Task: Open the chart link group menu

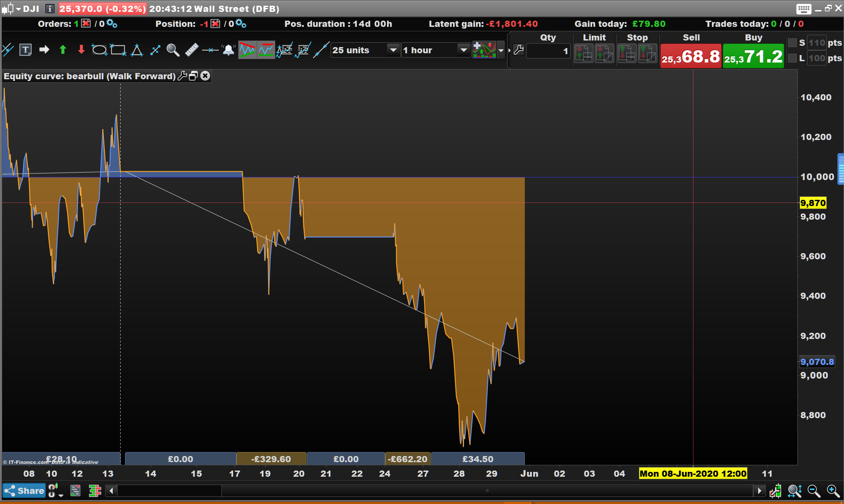Action: (x=55, y=490)
